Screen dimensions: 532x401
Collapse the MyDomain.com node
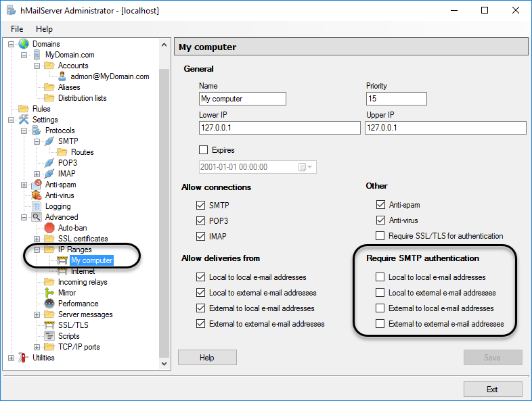pos(24,55)
